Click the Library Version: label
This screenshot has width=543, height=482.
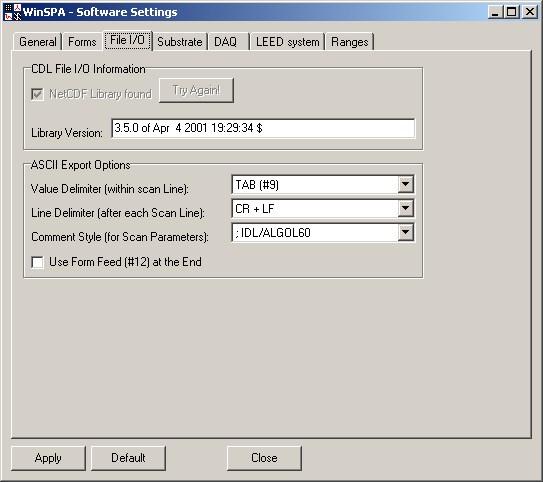(67, 133)
